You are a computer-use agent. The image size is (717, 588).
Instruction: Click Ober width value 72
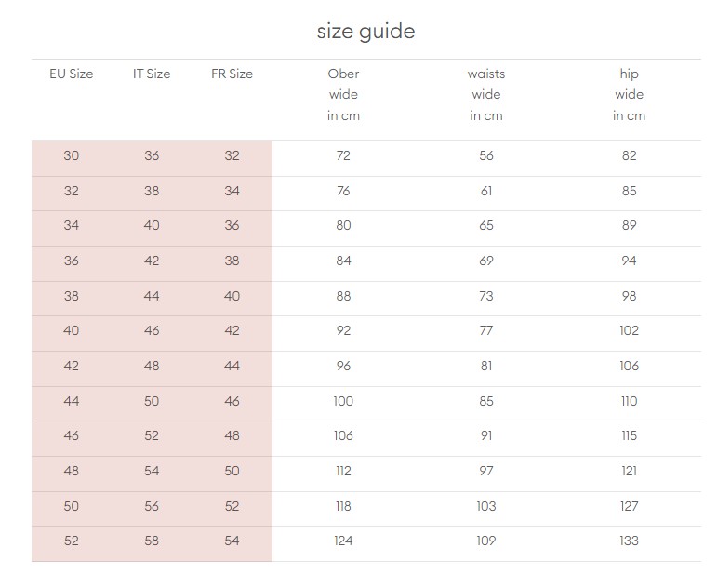343,155
